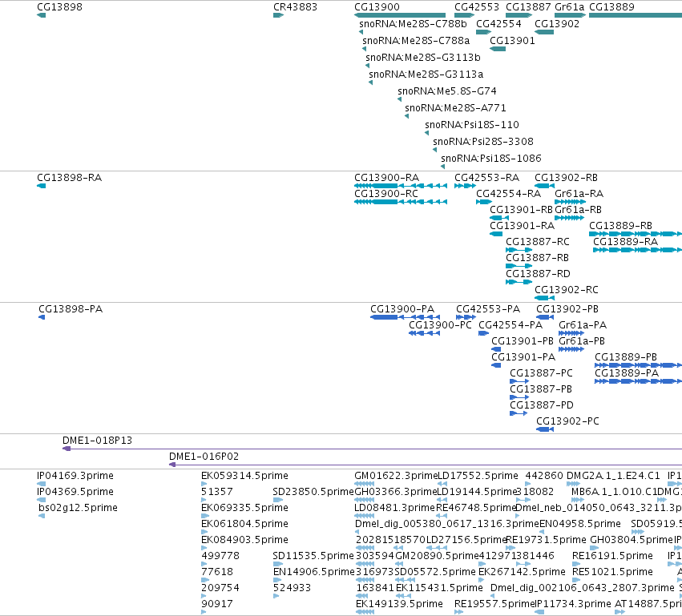Click protein CG13900-PA label
Viewport: 682px width, 616px height.
click(x=402, y=309)
